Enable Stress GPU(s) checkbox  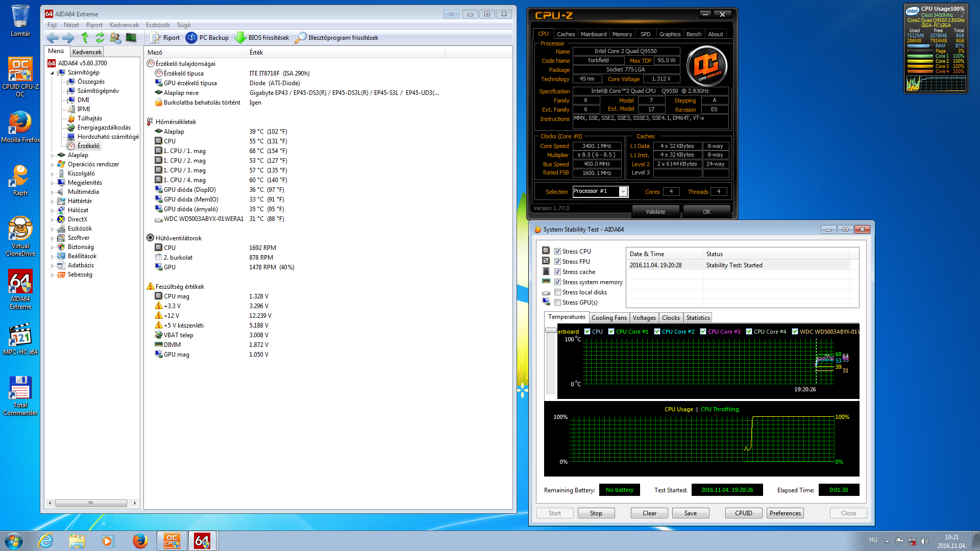[x=558, y=303]
